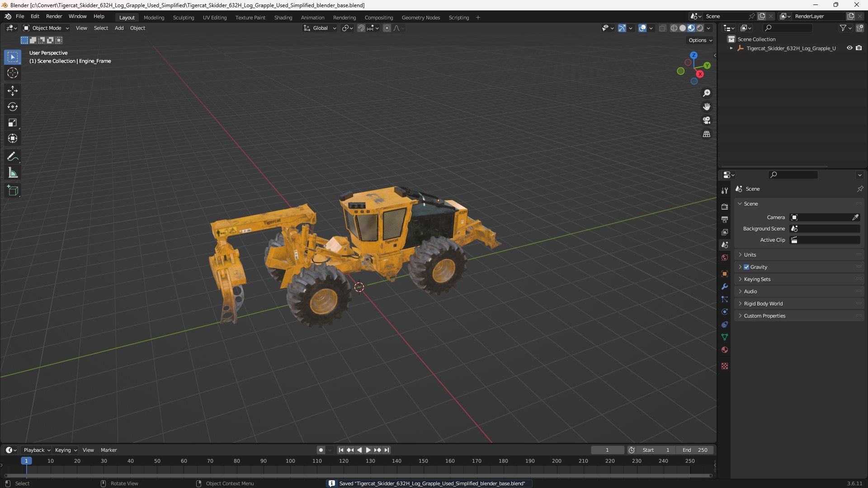This screenshot has width=868, height=488.
Task: Select the Rotate tool
Action: 13,107
